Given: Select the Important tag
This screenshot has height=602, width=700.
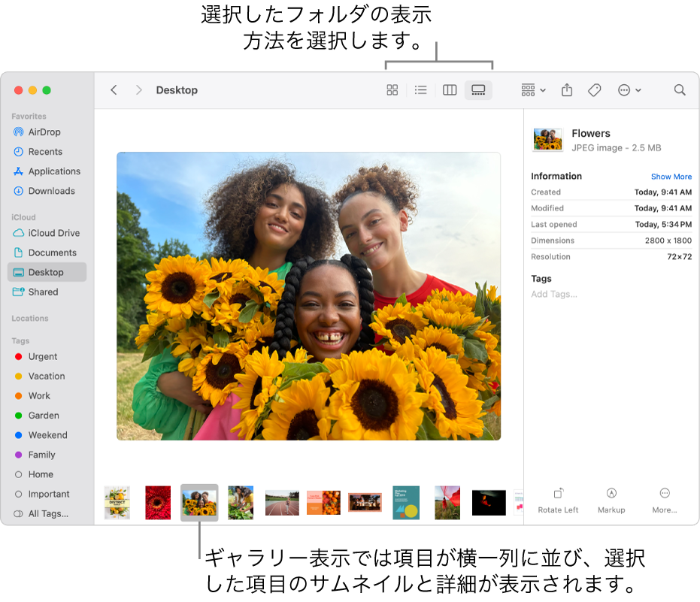Looking at the screenshot, I should pos(47,494).
